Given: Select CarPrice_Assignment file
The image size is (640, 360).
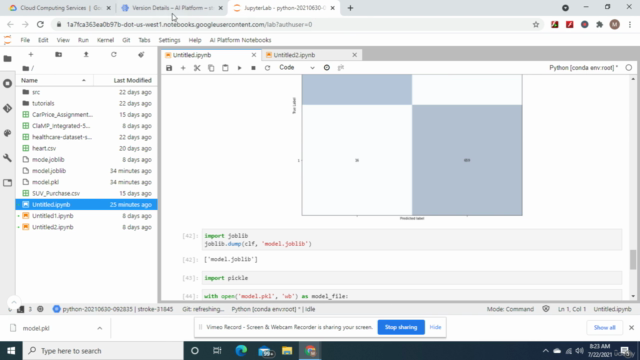Looking at the screenshot, I should tap(86, 115).
